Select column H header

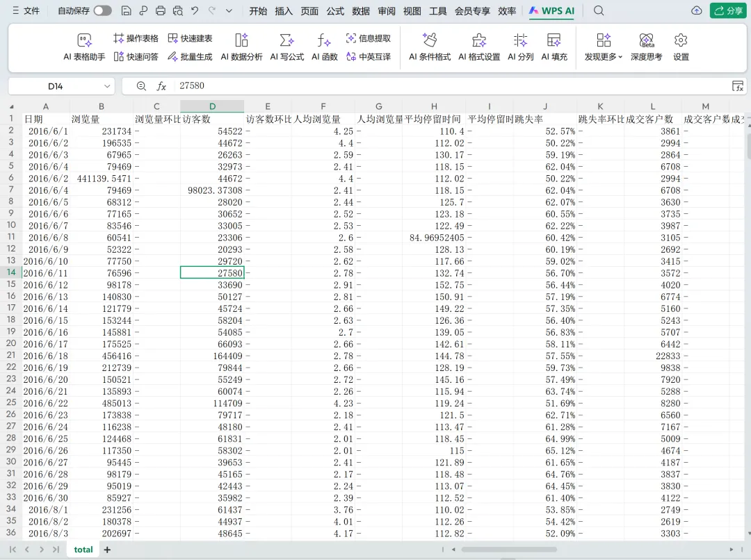coord(434,106)
